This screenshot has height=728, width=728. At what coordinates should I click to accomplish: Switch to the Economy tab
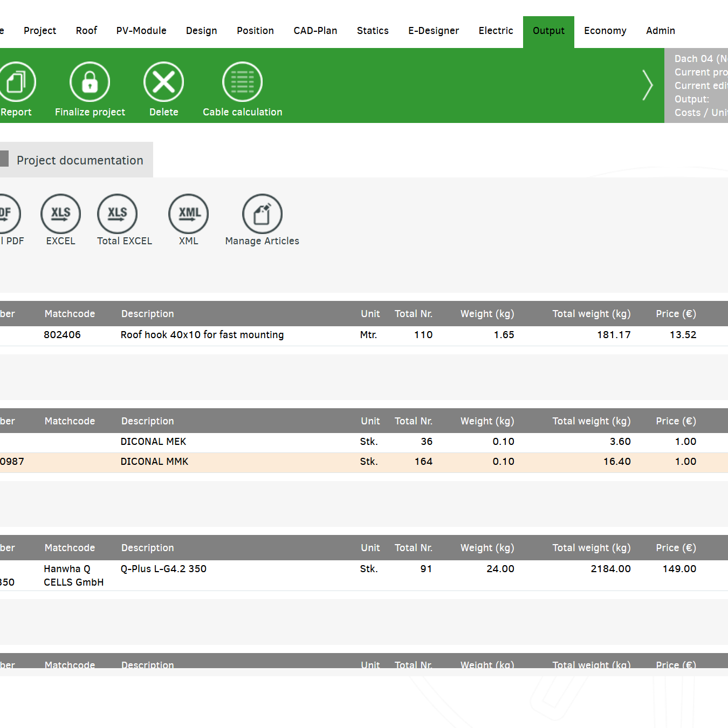tap(605, 31)
